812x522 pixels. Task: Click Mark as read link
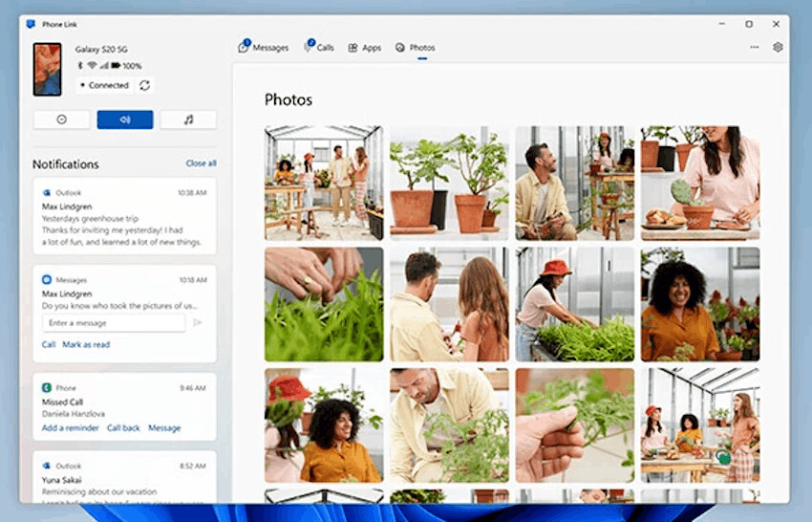(x=86, y=344)
